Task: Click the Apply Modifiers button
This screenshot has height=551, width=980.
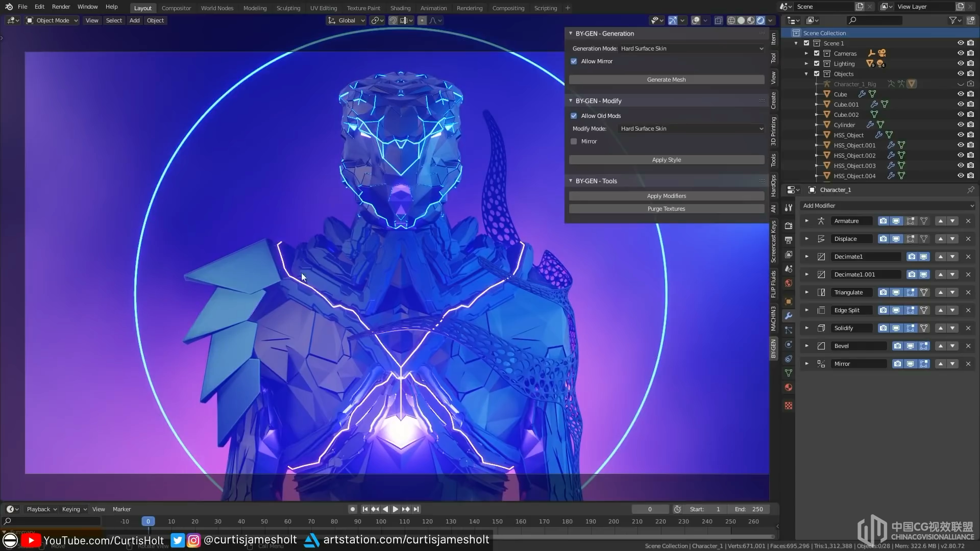Action: pos(667,196)
